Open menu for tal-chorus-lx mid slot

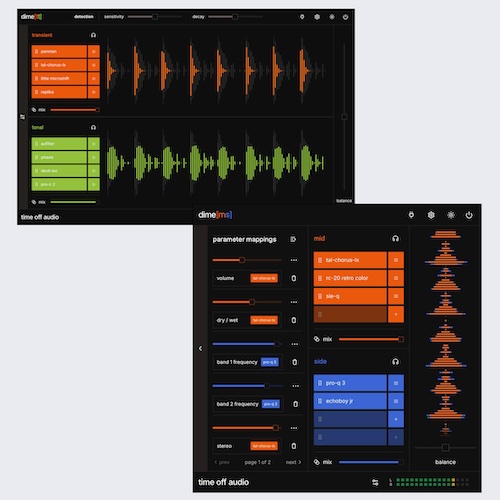(396, 260)
